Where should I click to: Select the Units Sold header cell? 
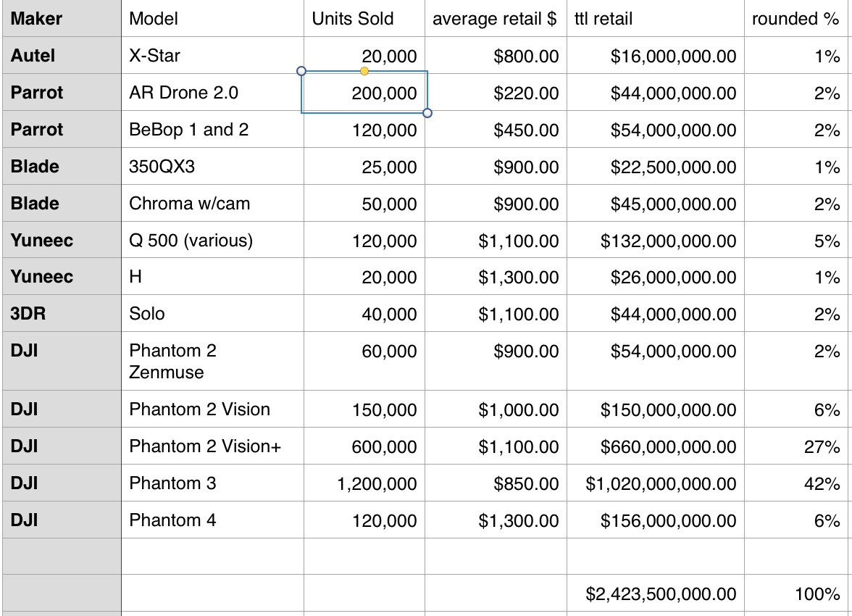(364, 19)
